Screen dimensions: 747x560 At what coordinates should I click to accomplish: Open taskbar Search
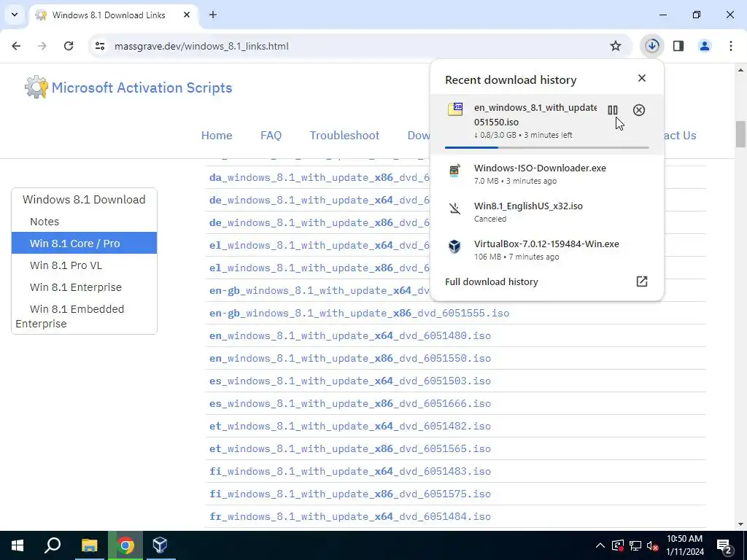(53, 545)
